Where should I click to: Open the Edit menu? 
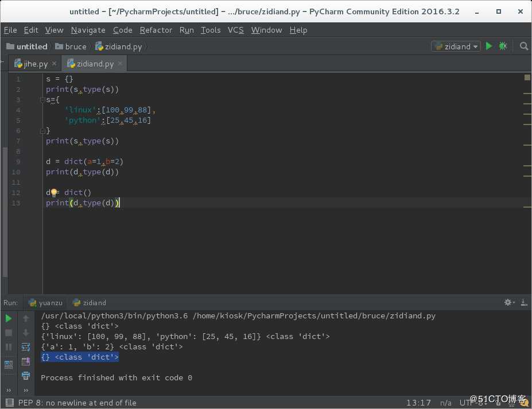[31, 30]
